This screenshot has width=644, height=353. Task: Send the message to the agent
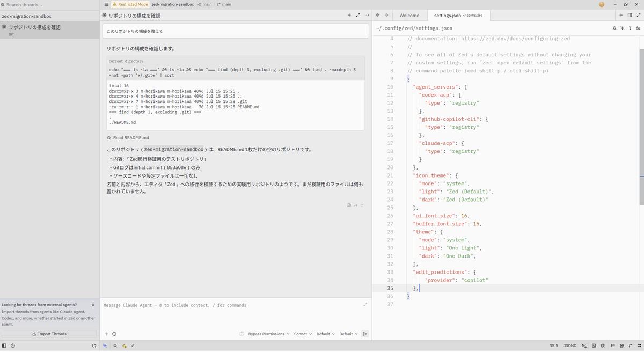click(365, 334)
